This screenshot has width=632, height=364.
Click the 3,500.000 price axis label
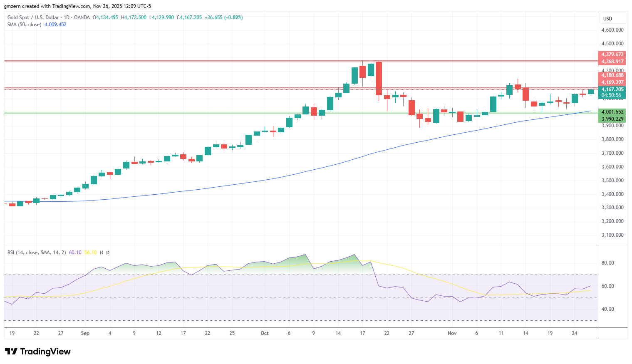(612, 181)
